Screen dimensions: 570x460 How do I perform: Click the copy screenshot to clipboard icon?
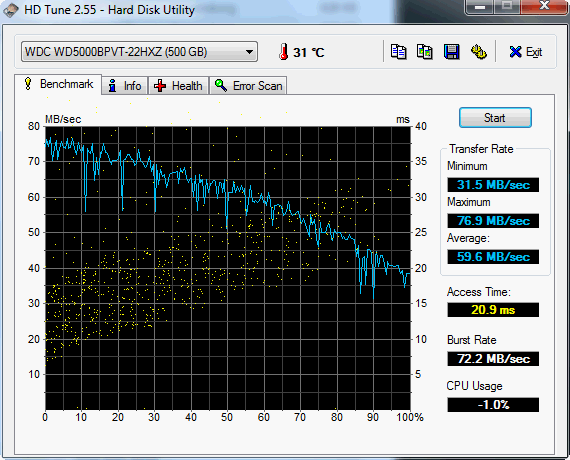pyautogui.click(x=425, y=52)
